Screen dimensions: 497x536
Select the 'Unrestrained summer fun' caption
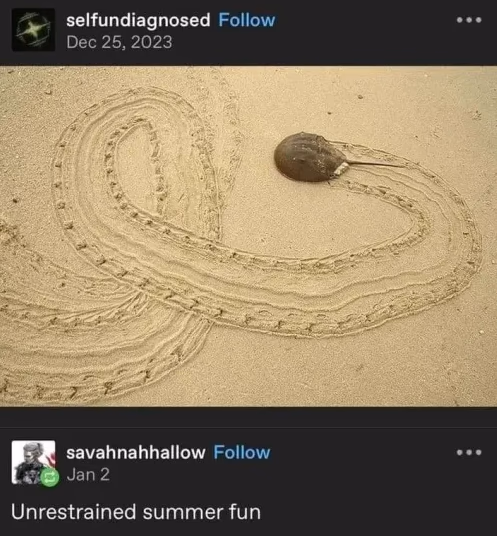click(136, 512)
